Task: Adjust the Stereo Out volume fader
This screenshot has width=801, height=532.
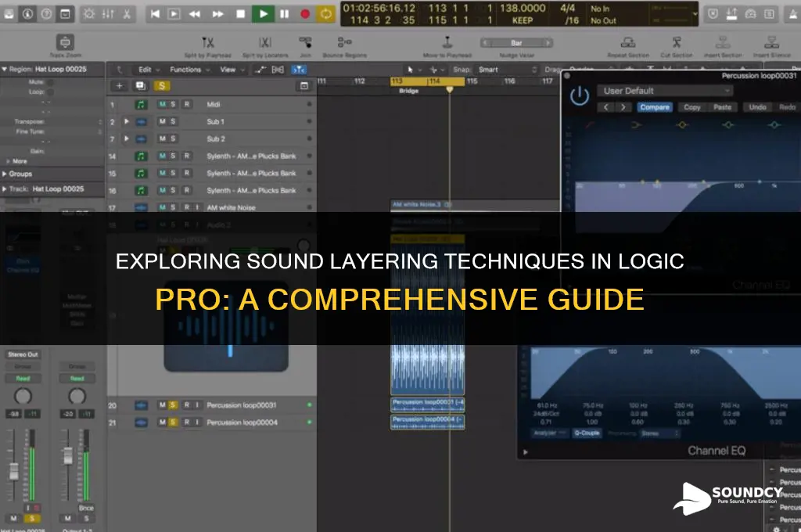Action: pyautogui.click(x=14, y=471)
